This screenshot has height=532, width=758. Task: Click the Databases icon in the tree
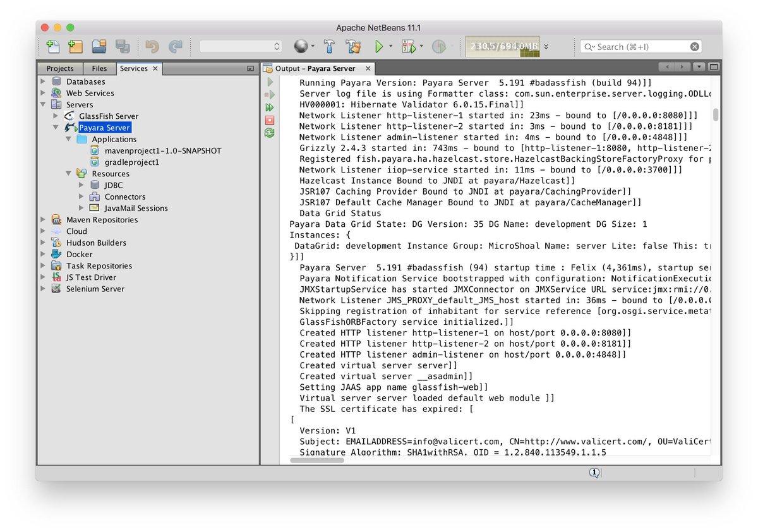[57, 82]
